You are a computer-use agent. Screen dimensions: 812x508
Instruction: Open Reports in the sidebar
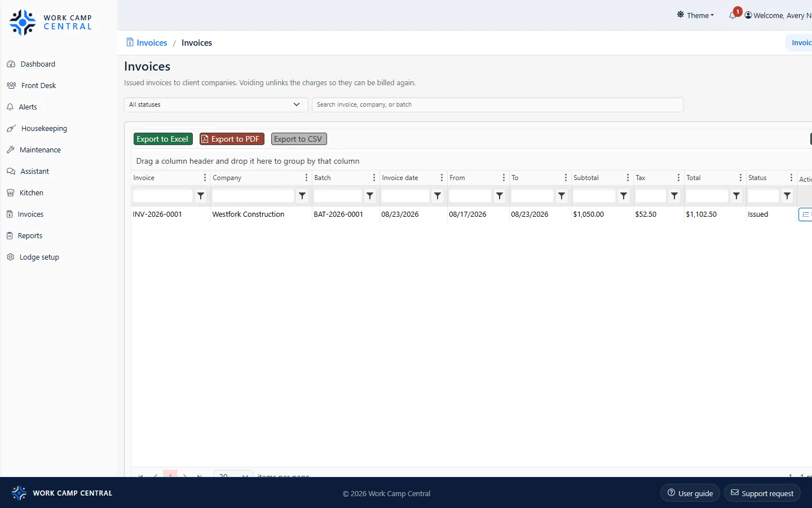coord(24,236)
